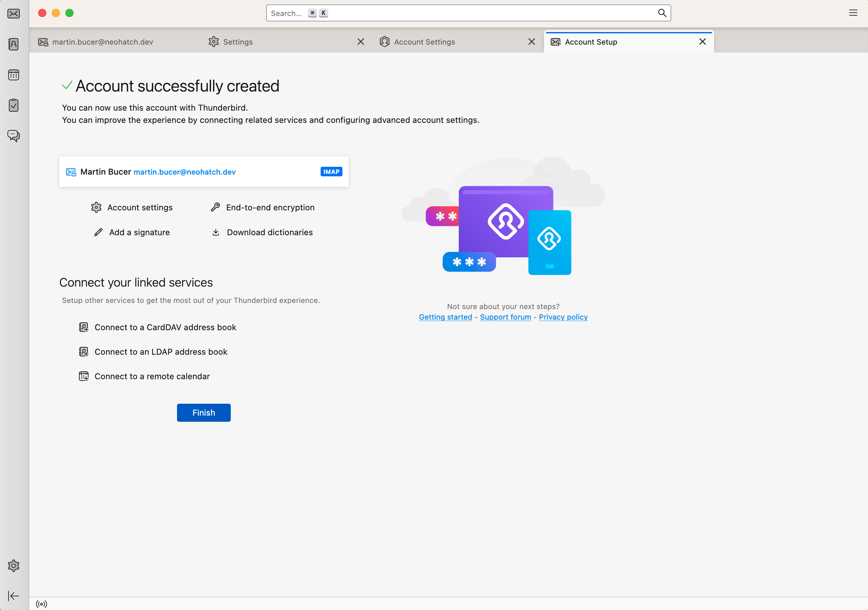Open the Privacy policy link
This screenshot has height=610, width=868.
(x=563, y=317)
